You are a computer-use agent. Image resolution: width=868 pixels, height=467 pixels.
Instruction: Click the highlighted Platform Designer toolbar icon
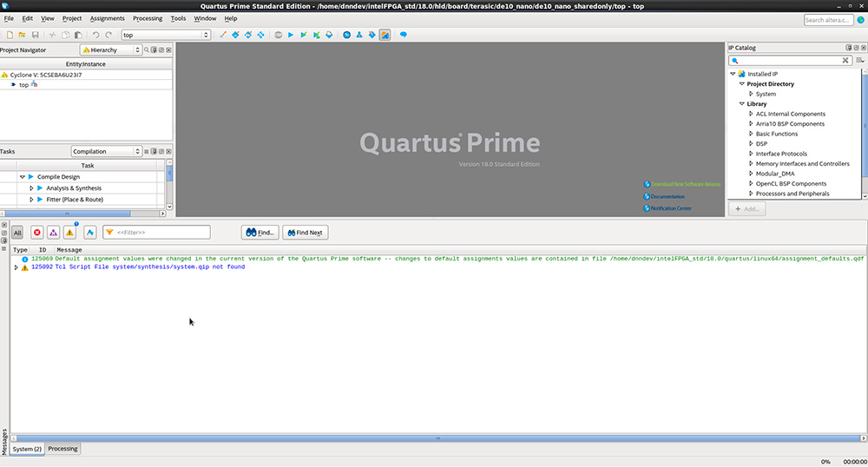[x=385, y=35]
